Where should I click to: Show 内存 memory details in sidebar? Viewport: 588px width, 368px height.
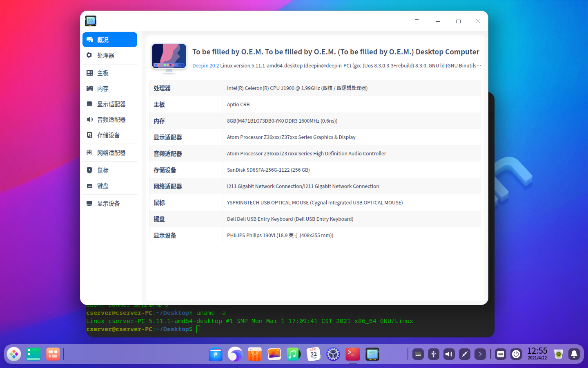point(110,88)
